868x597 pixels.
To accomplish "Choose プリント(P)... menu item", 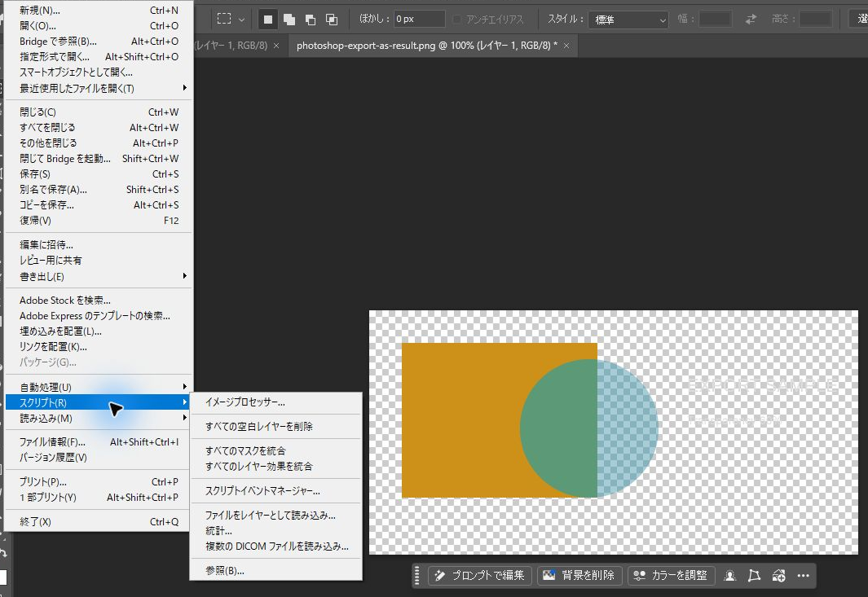I will (99, 482).
